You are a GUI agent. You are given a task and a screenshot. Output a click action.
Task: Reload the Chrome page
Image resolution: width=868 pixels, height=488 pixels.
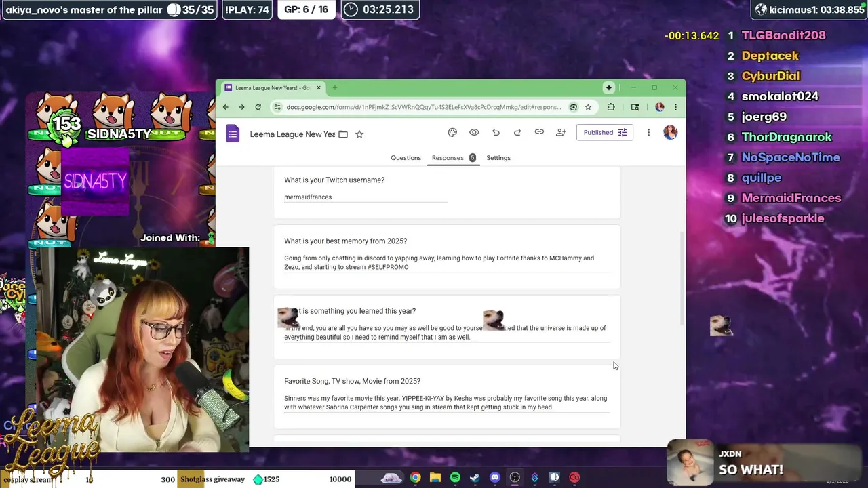pos(258,107)
